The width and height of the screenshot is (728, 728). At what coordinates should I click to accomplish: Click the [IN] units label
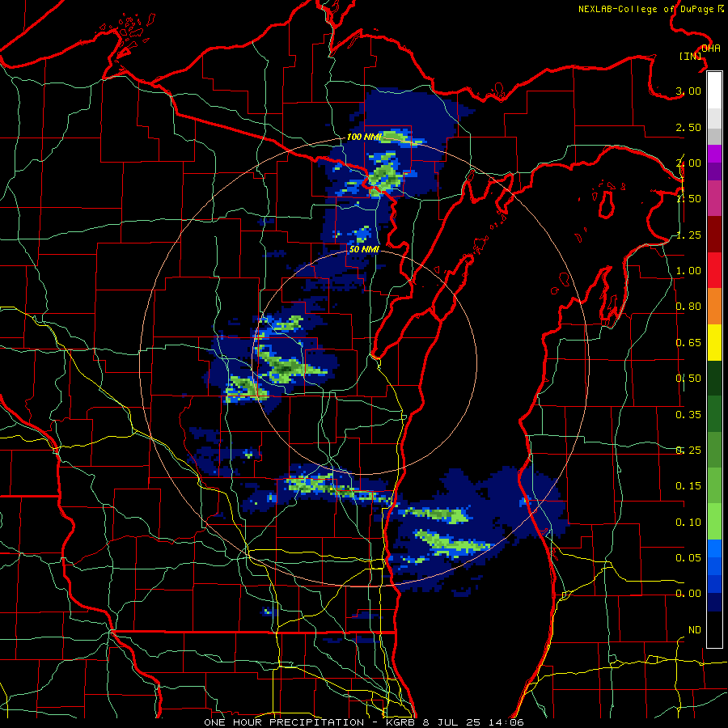(x=691, y=56)
